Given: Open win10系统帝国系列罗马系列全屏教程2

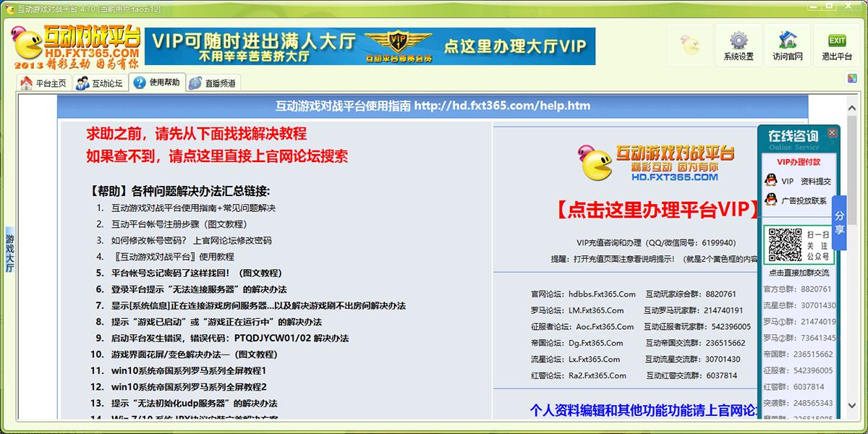Looking at the screenshot, I should click(189, 387).
